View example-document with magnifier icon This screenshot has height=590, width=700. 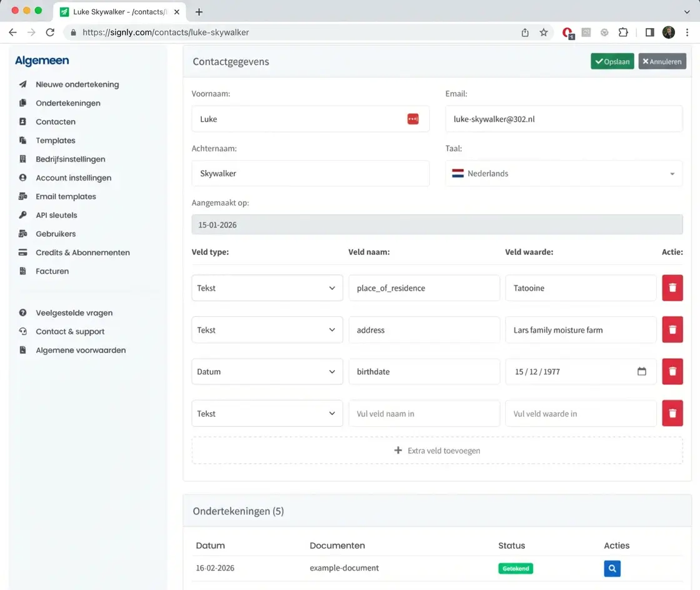tap(612, 568)
